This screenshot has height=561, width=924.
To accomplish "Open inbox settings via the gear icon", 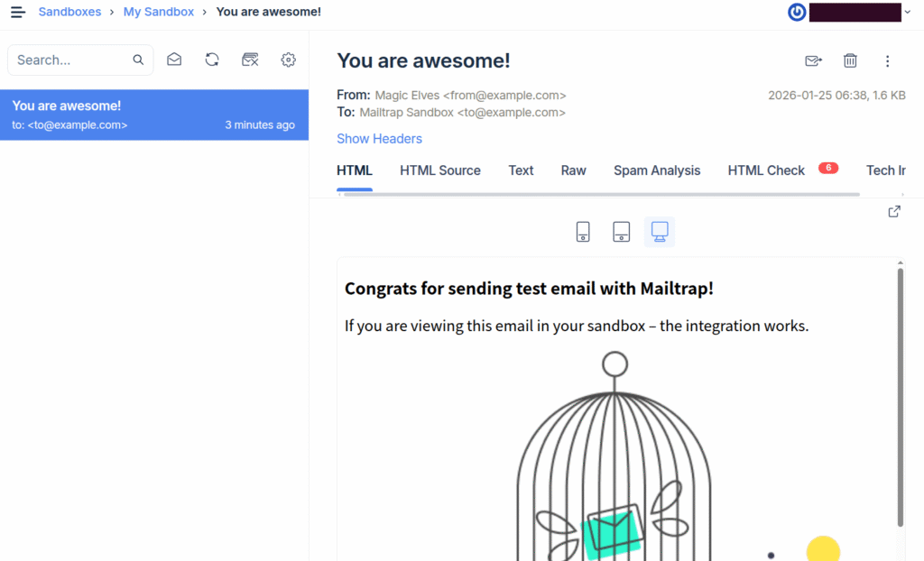I will (x=288, y=60).
